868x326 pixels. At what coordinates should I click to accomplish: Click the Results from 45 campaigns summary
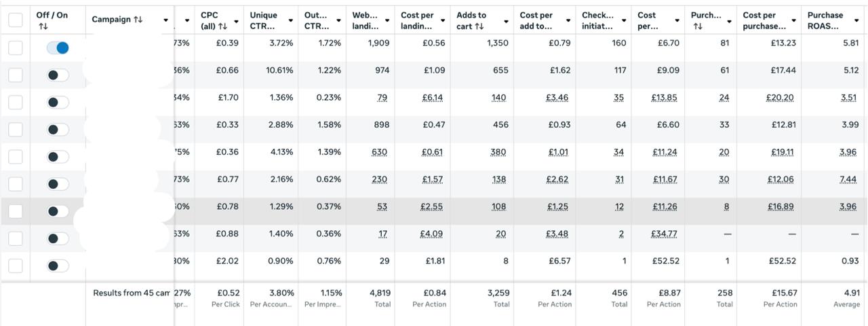(x=132, y=293)
